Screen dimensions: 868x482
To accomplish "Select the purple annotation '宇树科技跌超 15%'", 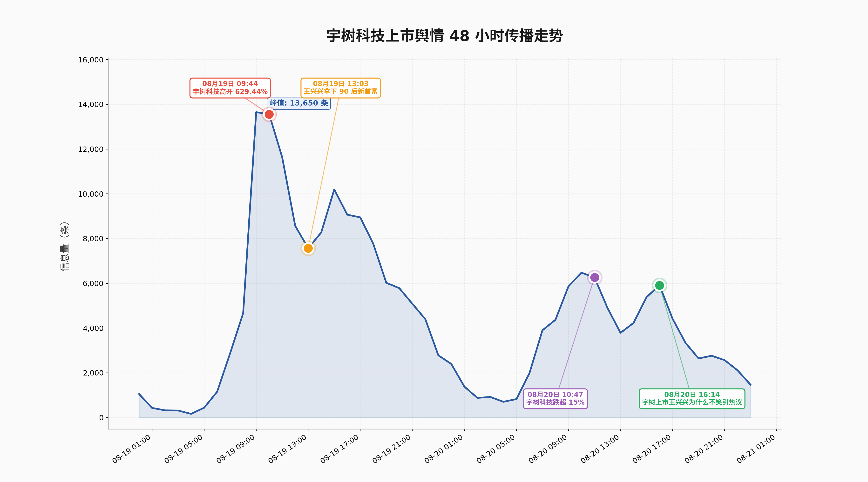I will 555,399.
